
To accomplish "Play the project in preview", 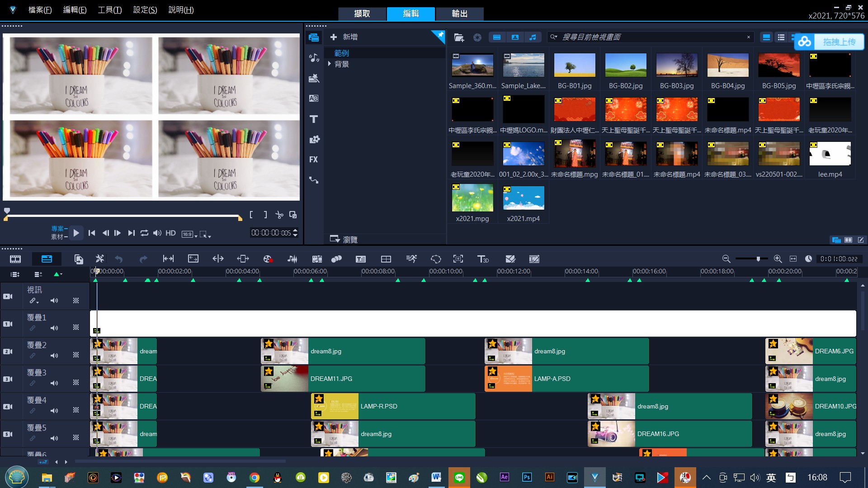I will [x=76, y=233].
